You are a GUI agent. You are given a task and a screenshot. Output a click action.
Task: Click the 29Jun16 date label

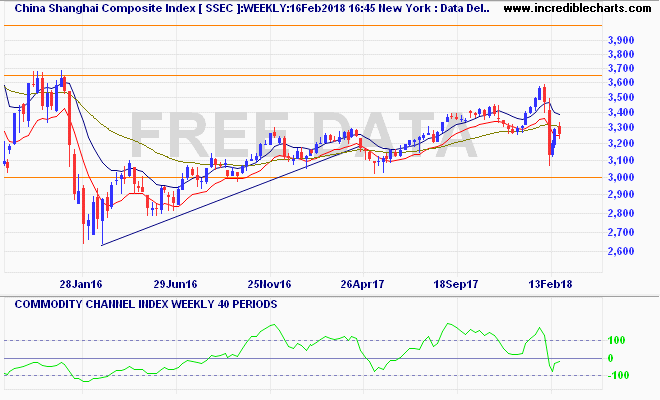[x=175, y=284]
